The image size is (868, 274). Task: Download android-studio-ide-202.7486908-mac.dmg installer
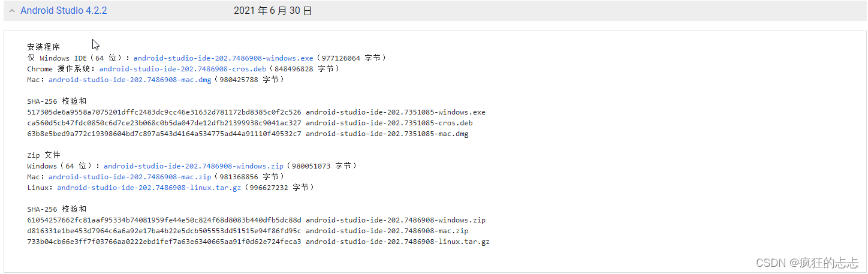click(130, 80)
